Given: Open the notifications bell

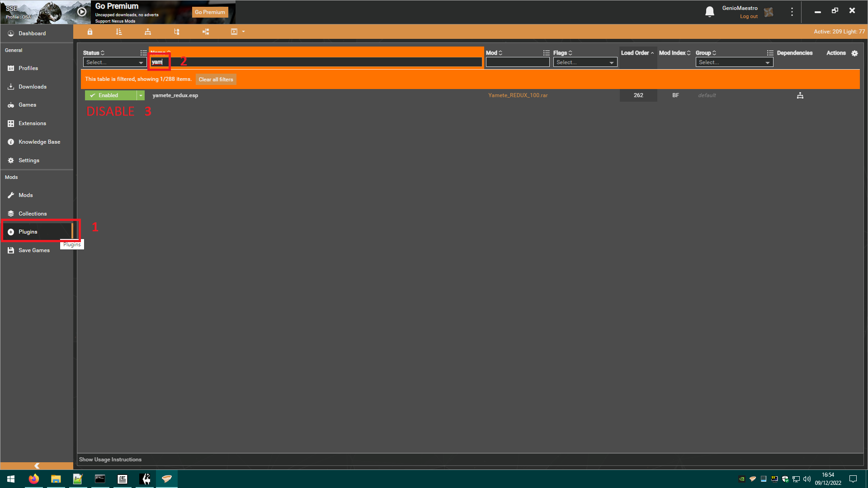Looking at the screenshot, I should [x=710, y=12].
